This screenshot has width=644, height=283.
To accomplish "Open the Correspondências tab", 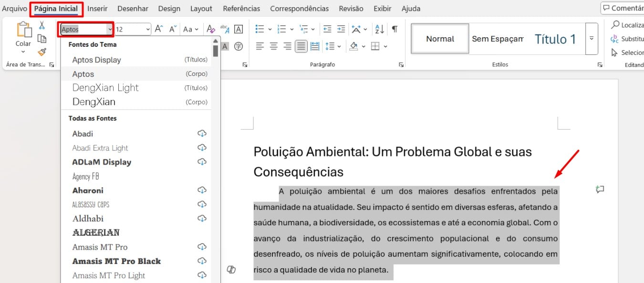I will (x=300, y=9).
